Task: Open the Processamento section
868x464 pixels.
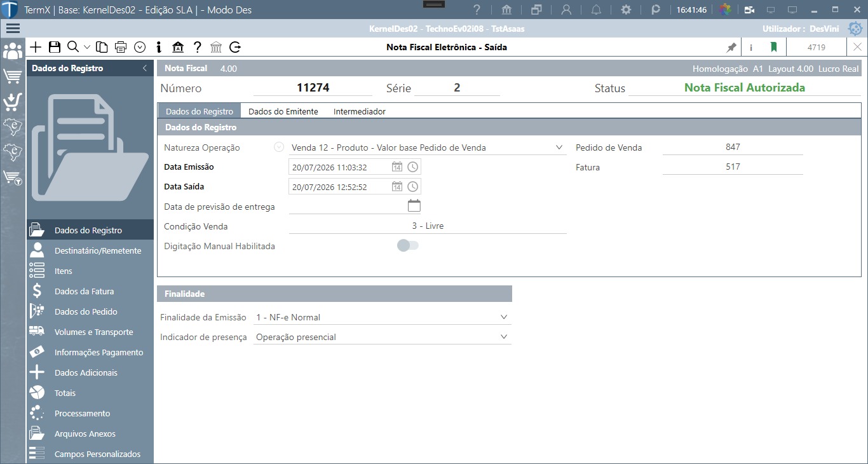Action: pyautogui.click(x=90, y=413)
